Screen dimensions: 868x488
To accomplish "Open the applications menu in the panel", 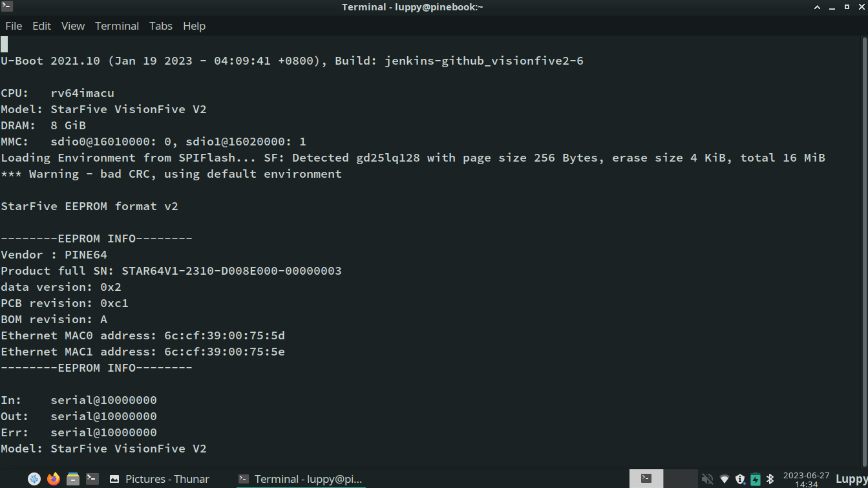I will coord(34,479).
